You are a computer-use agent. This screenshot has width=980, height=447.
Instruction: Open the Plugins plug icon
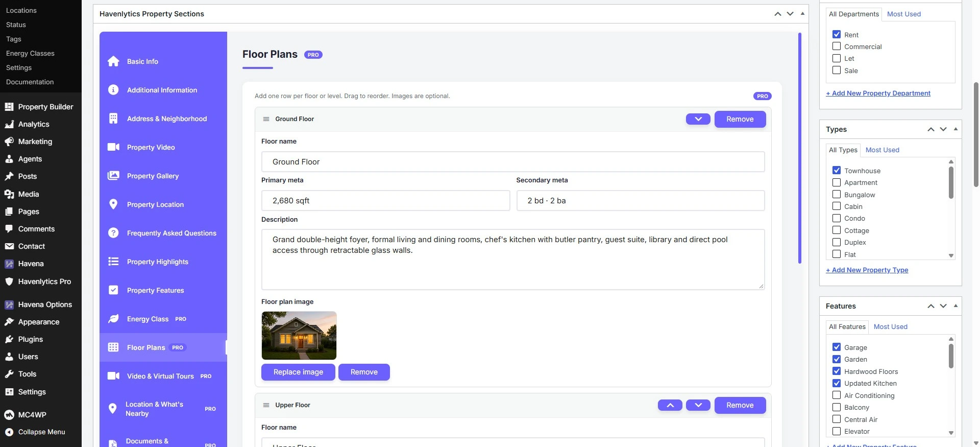[9, 339]
